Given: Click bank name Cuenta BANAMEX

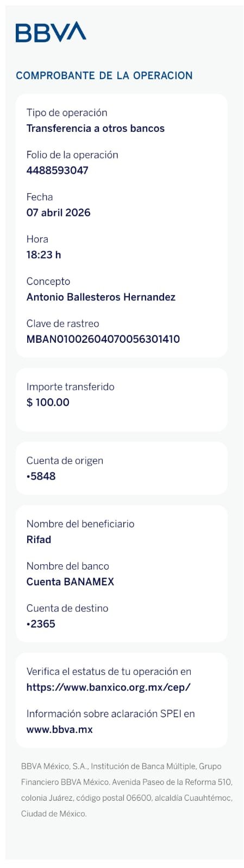Looking at the screenshot, I should pyautogui.click(x=70, y=582).
